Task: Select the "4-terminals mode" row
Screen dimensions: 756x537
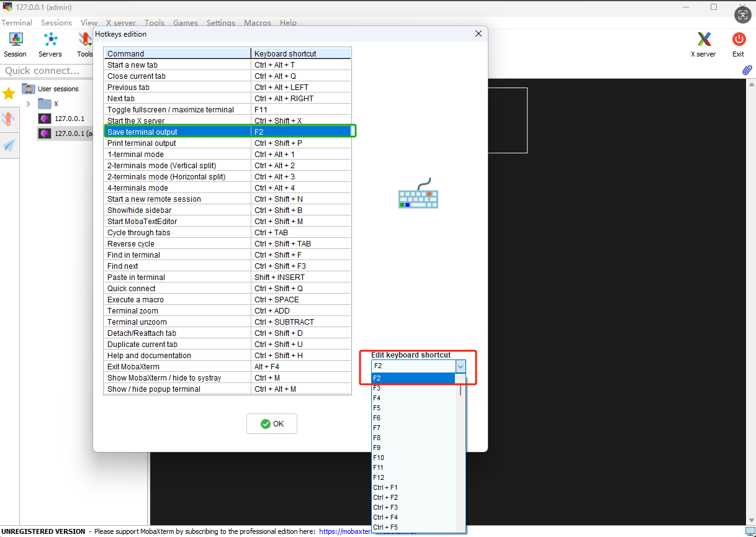Action: tap(227, 187)
